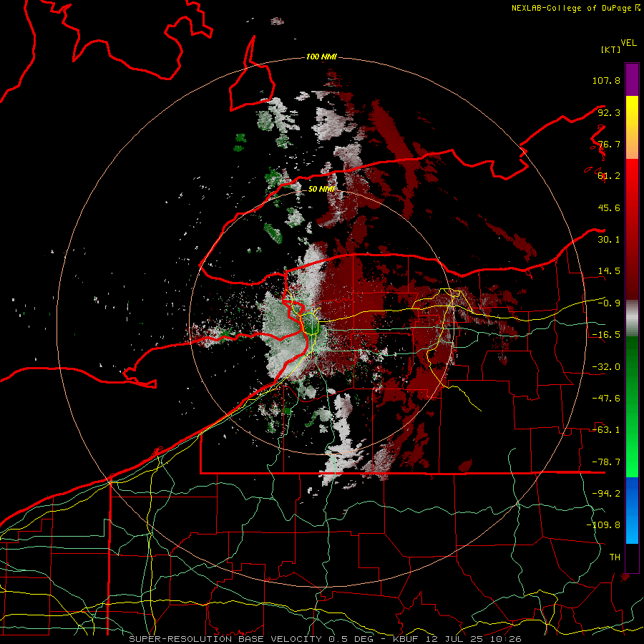Image resolution: width=644 pixels, height=644 pixels.
Task: Click the yellow-orange segment of the color bar
Action: coord(632,127)
